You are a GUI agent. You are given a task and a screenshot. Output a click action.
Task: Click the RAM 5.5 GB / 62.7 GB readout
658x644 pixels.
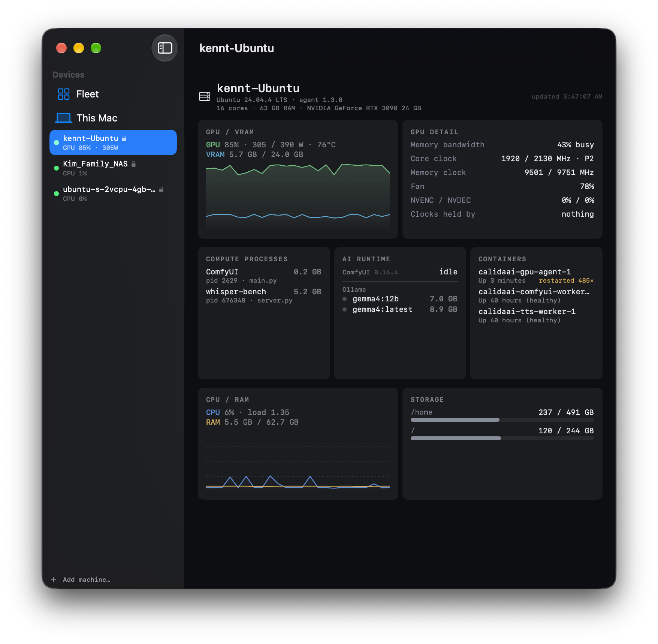coord(252,422)
